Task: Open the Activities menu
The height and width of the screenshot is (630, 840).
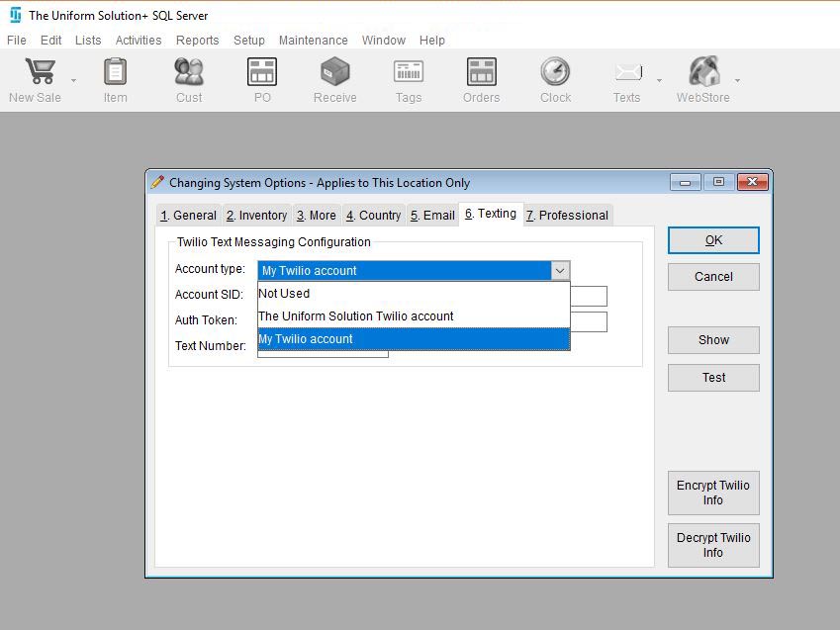Action: pos(139,41)
